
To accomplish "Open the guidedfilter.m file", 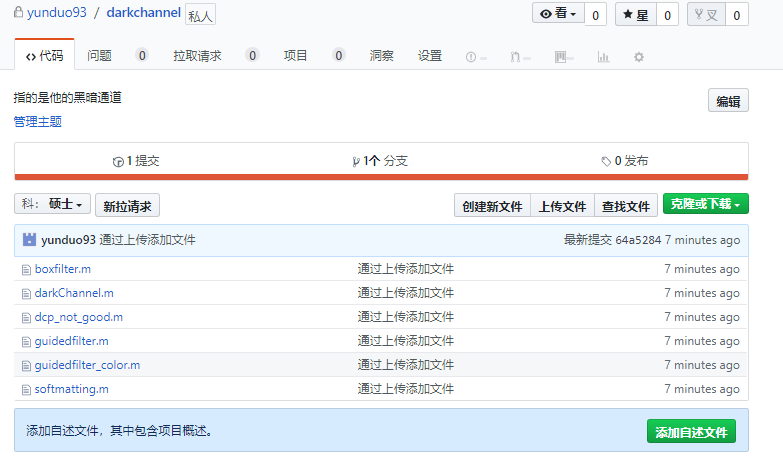I will click(x=71, y=341).
